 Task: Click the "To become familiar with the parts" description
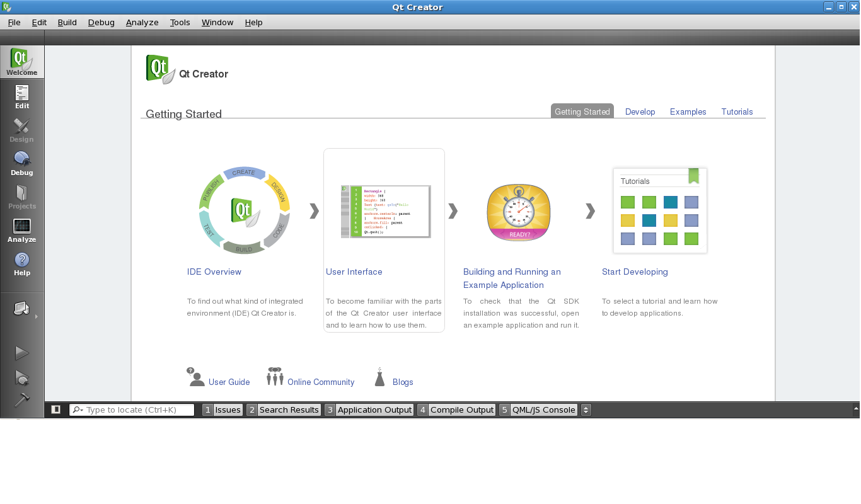384,313
